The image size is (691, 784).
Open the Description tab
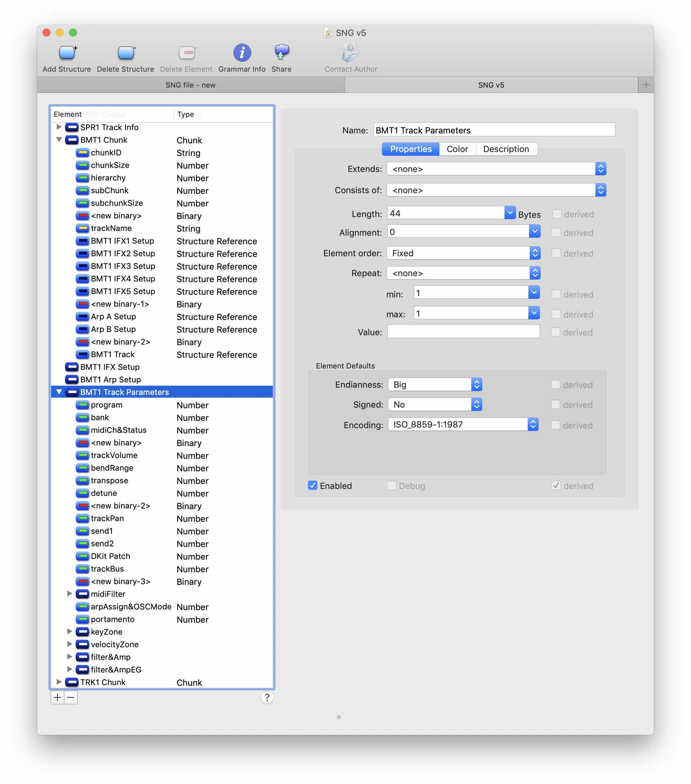tap(506, 149)
